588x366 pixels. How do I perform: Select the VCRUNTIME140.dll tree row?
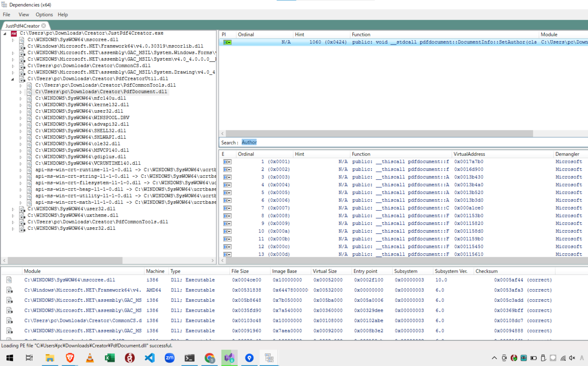pyautogui.click(x=88, y=163)
